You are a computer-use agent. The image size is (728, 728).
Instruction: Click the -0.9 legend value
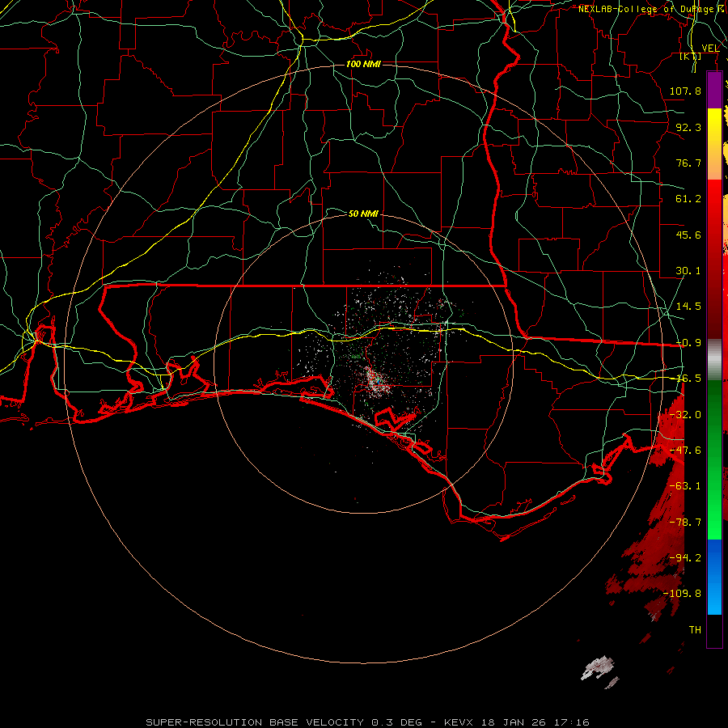(688, 343)
